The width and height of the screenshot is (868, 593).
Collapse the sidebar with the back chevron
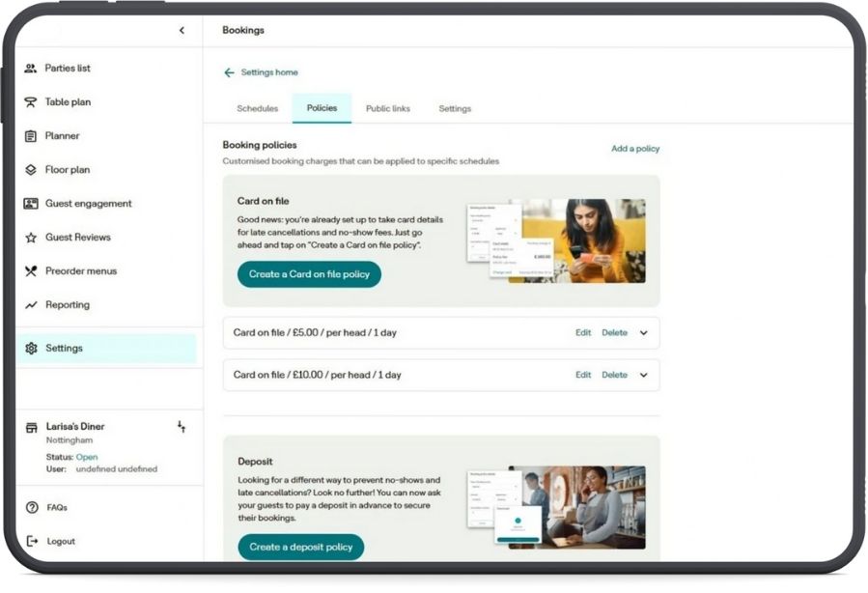[182, 31]
